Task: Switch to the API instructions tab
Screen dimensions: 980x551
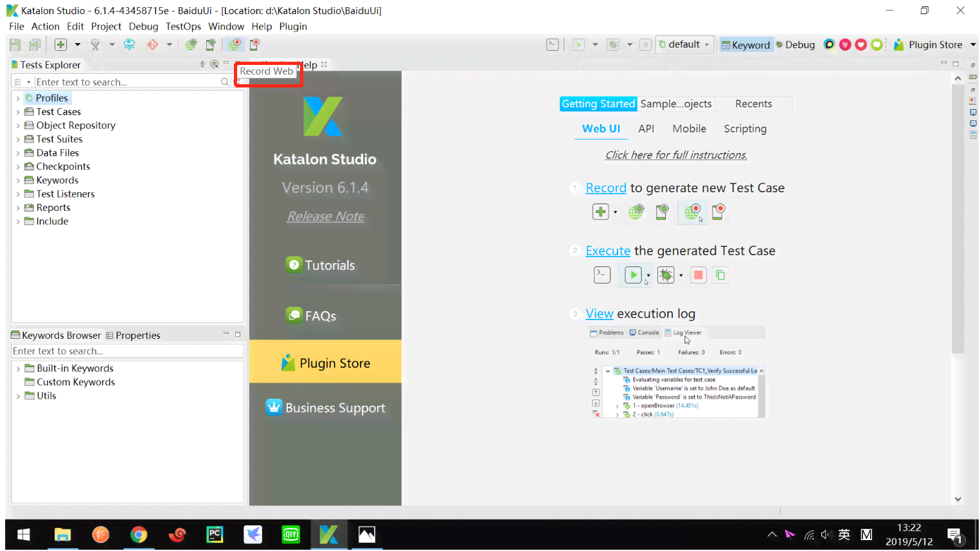Action: pos(646,129)
